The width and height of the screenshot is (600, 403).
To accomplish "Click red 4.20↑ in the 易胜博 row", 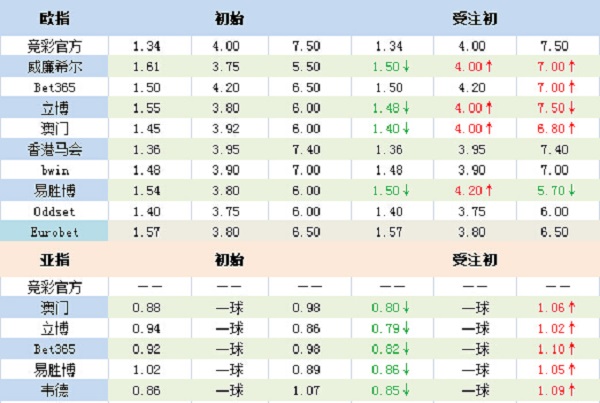I will pyautogui.click(x=473, y=191).
